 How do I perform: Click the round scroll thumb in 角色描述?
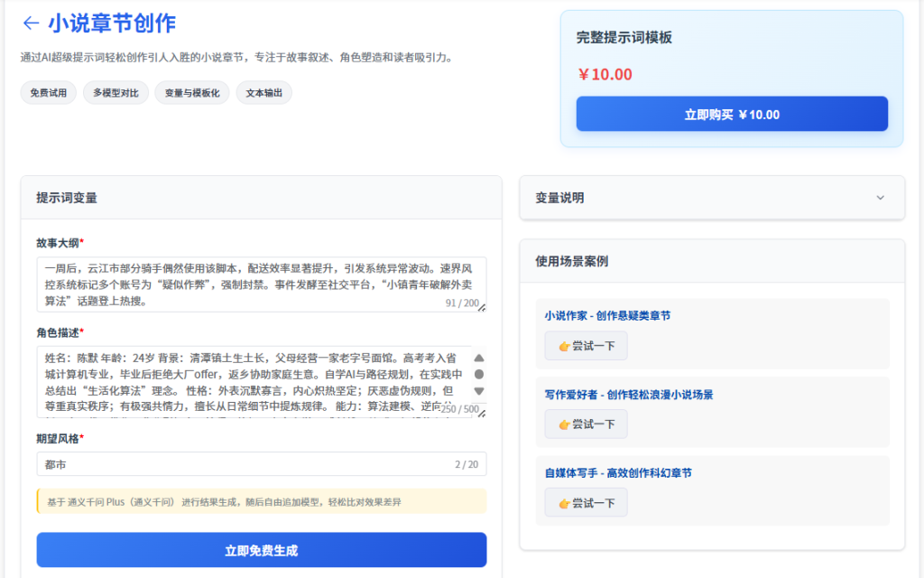tap(479, 374)
